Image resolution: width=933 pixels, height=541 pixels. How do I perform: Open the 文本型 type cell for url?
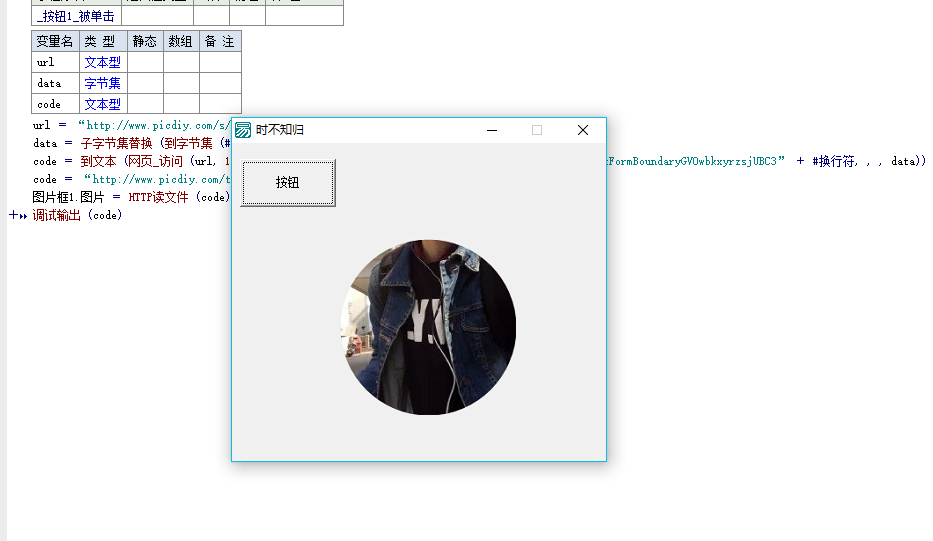pyautogui.click(x=103, y=62)
